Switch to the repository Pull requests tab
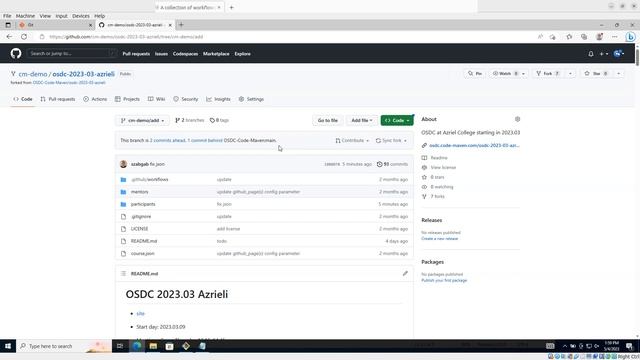Image resolution: width=640 pixels, height=360 pixels. [x=58, y=99]
